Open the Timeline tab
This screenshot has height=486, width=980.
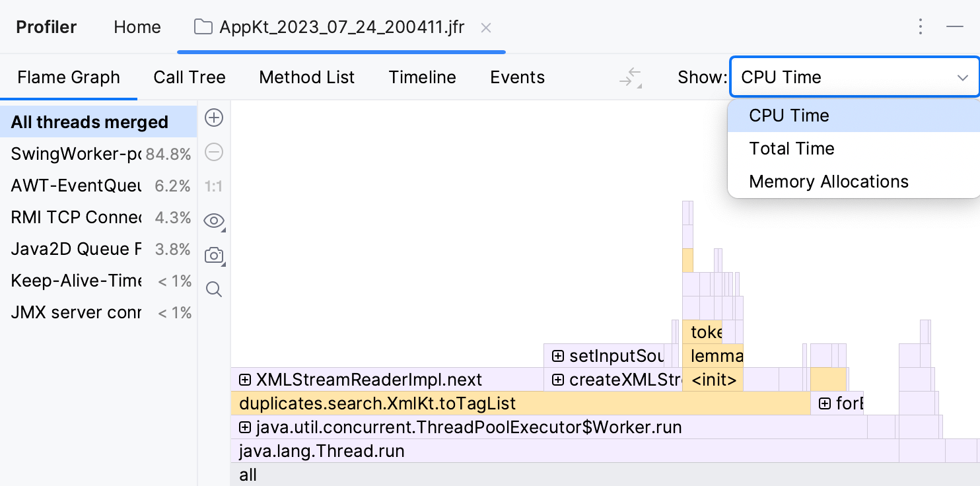click(x=422, y=77)
